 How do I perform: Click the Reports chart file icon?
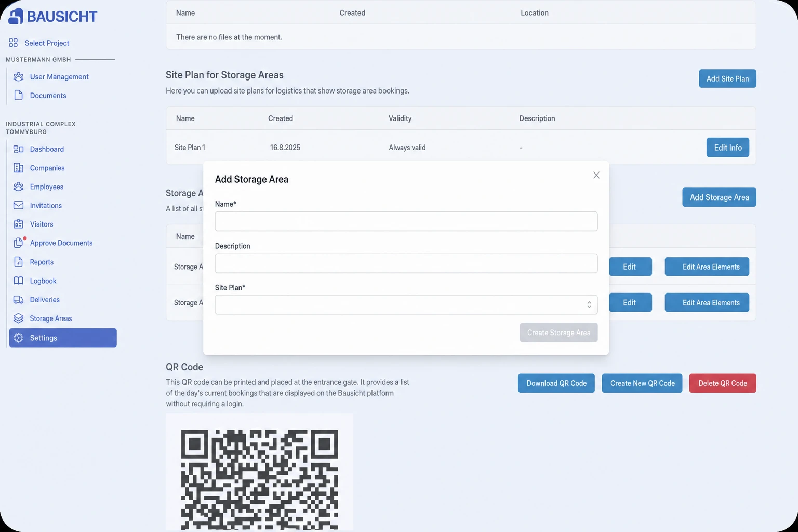click(x=19, y=262)
